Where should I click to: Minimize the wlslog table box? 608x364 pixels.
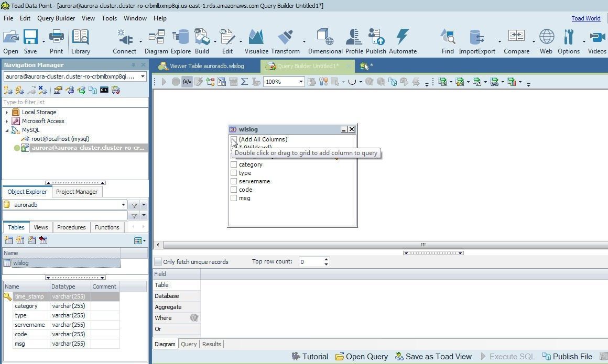pos(343,129)
